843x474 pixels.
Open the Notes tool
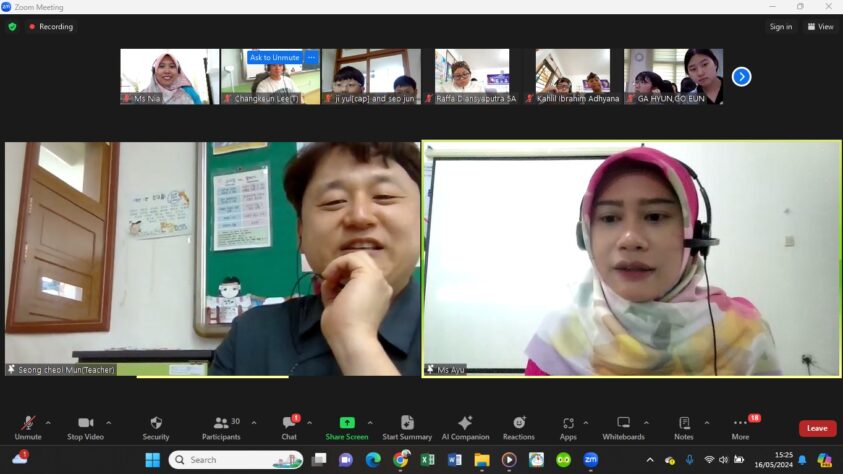click(684, 427)
